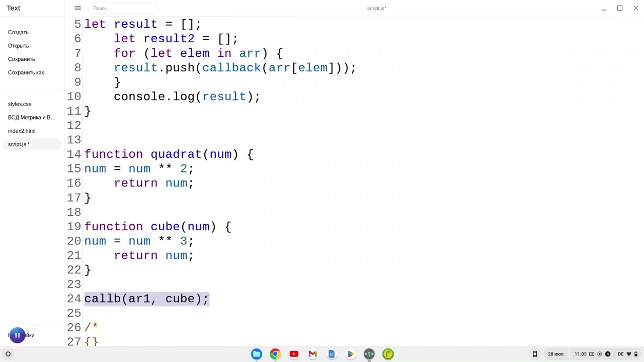This screenshot has height=362, width=644.
Task: Click the 'let result = [];' line
Action: (142, 24)
